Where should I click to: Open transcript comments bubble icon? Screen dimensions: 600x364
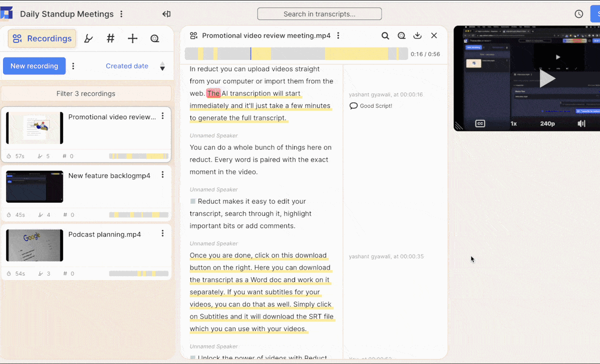[401, 36]
